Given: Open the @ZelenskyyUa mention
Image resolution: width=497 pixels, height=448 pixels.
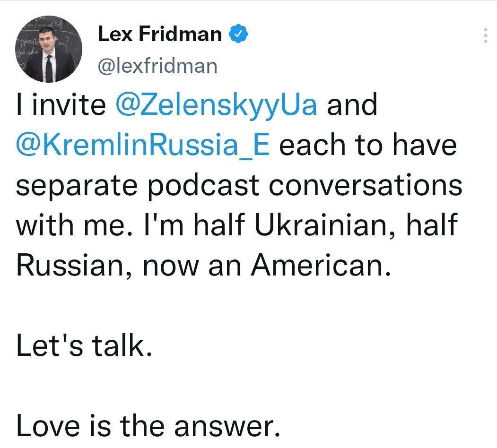Looking at the screenshot, I should 216,105.
